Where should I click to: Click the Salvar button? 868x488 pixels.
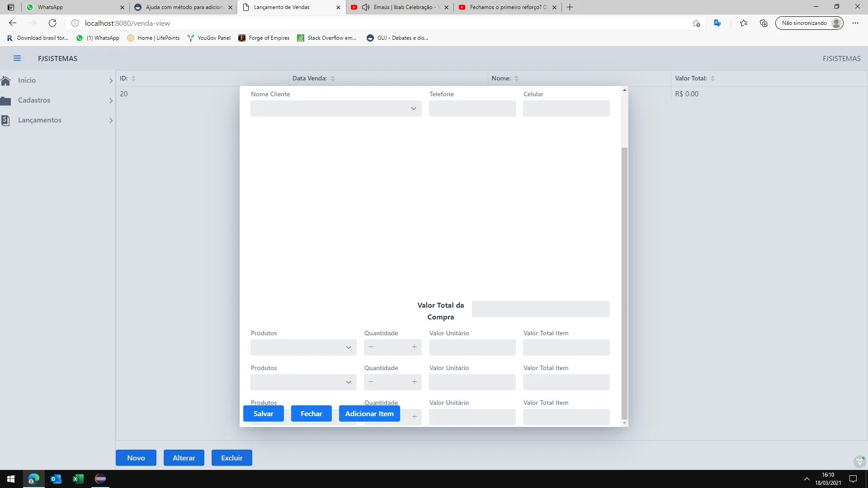click(263, 413)
